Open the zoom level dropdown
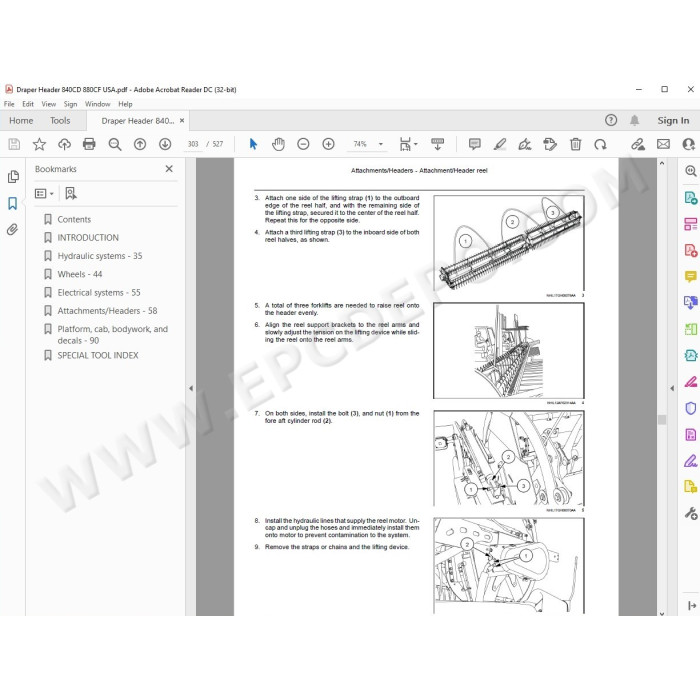 click(381, 144)
